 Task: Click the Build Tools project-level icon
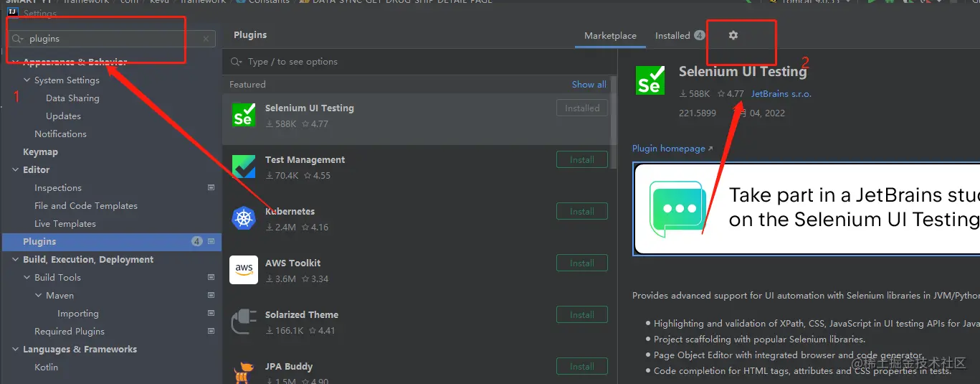click(x=211, y=277)
